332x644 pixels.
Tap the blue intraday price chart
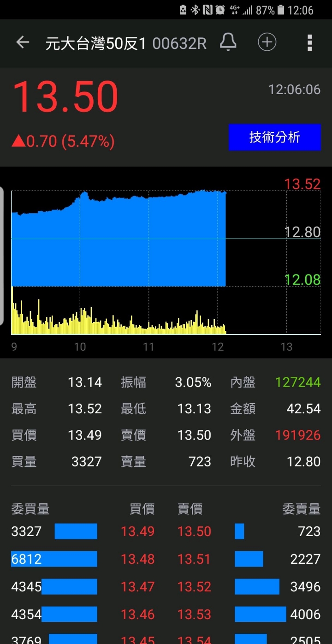(119, 239)
